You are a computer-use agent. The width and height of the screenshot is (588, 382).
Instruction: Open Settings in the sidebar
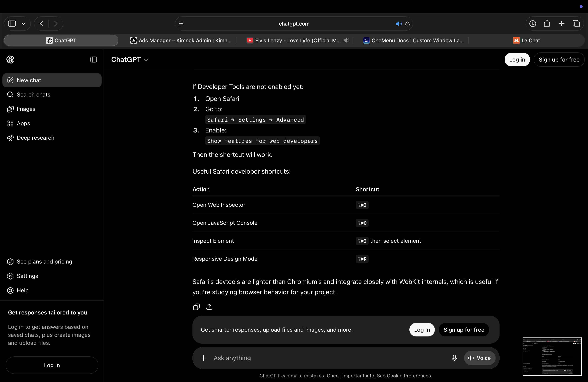click(52, 276)
